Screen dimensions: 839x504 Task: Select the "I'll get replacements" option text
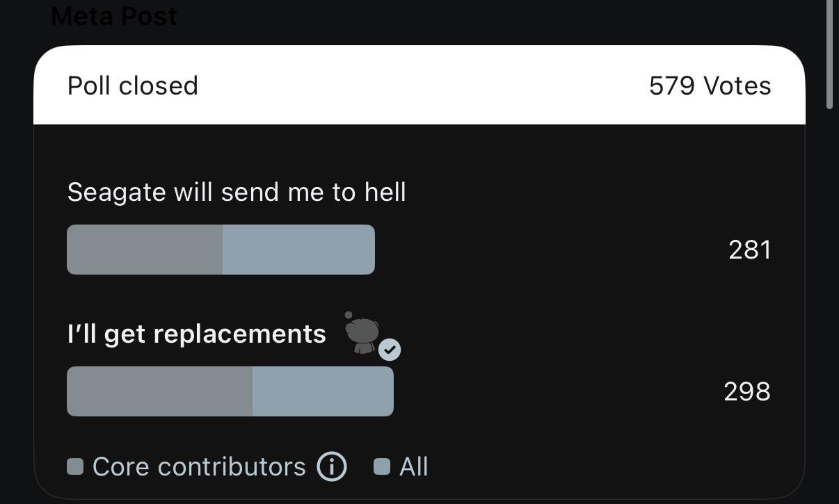pyautogui.click(x=197, y=334)
